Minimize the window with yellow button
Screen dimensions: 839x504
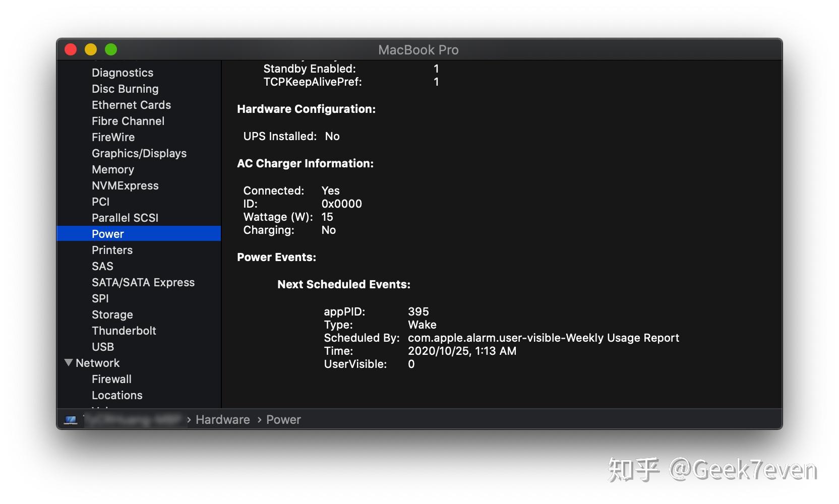coord(91,49)
